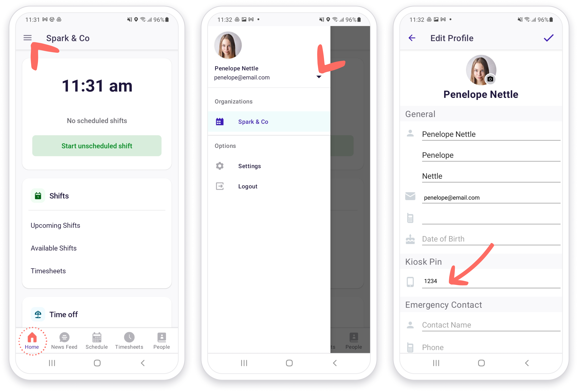The width and height of the screenshot is (578, 392).
Task: Tap Start unscheduled shift button
Action: 97,145
